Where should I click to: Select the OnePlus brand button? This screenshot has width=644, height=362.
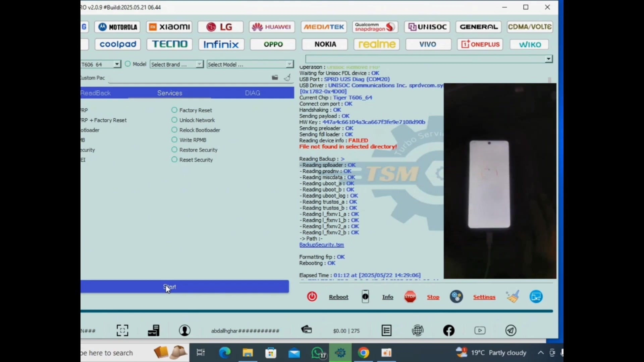click(480, 44)
